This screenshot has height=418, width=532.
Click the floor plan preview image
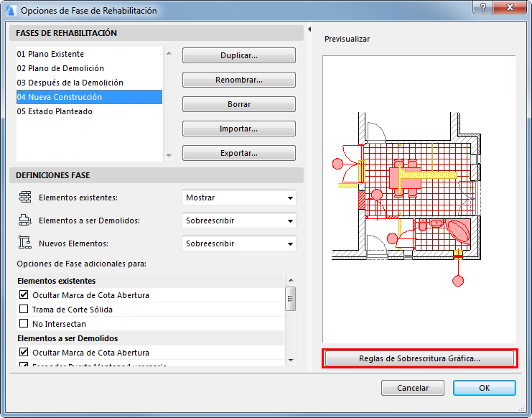419,199
